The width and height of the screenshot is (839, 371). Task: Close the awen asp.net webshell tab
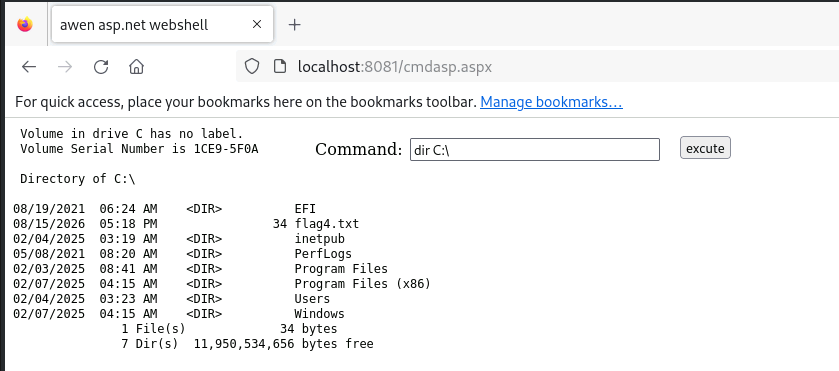[257, 24]
